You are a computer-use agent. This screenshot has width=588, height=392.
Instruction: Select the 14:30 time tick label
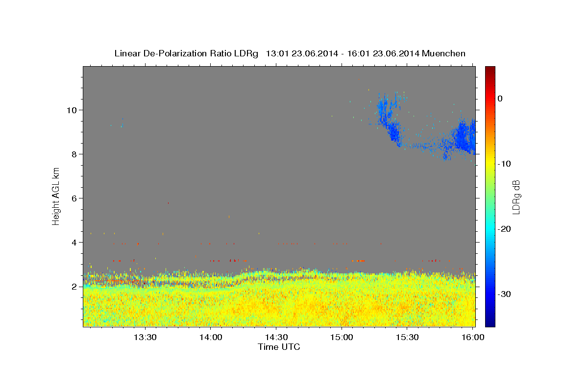click(x=276, y=338)
